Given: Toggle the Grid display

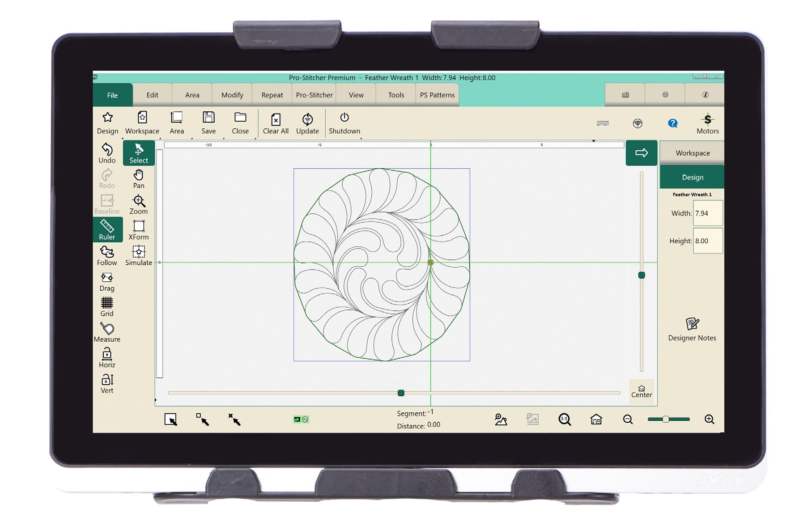Looking at the screenshot, I should click(107, 306).
